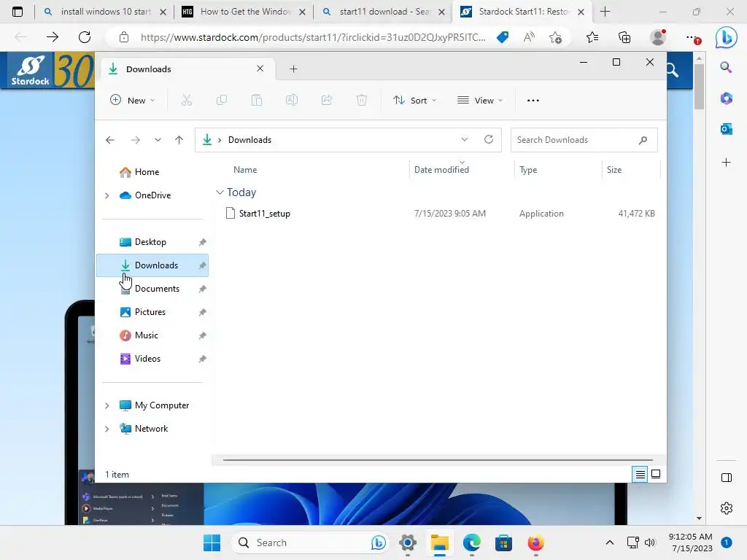Sort by Date modified column header

pyautogui.click(x=441, y=170)
